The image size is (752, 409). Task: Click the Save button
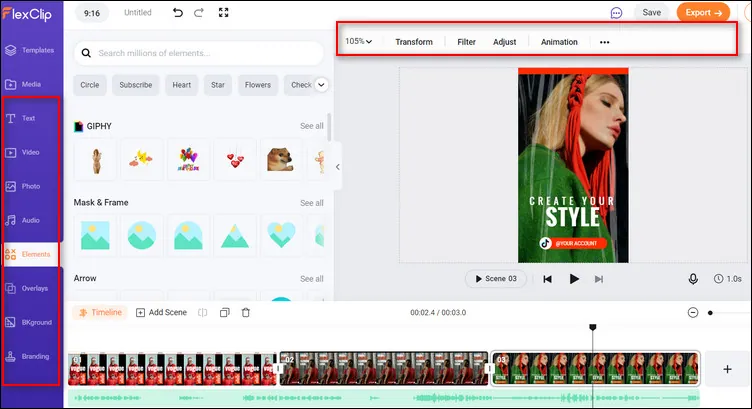(x=651, y=12)
